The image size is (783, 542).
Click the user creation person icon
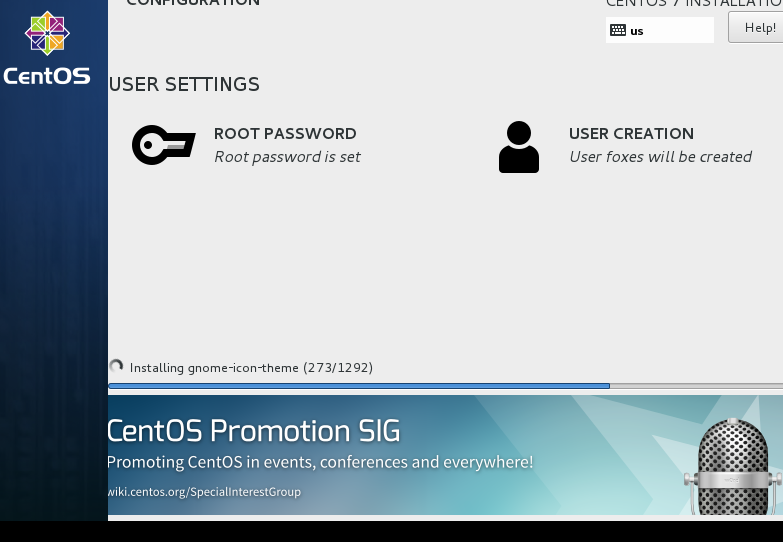519,147
